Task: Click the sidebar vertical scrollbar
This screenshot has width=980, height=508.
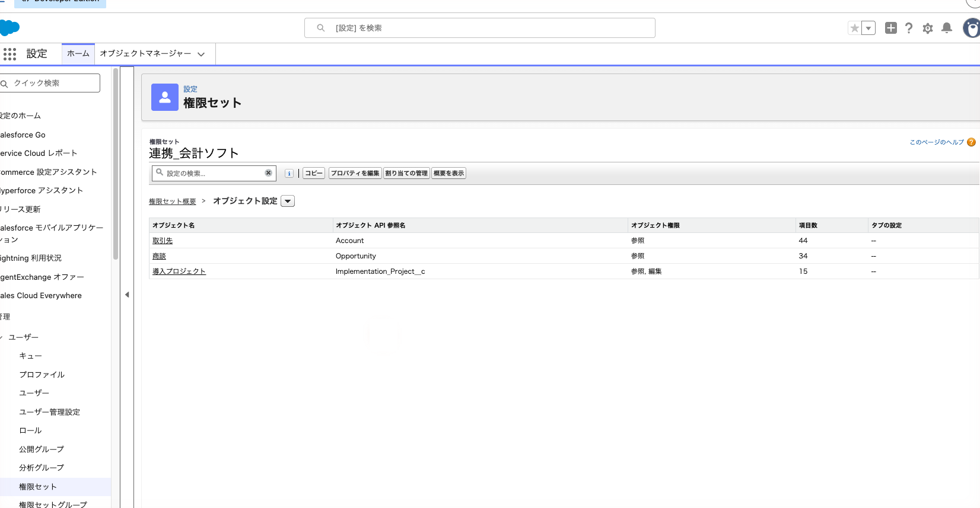Action: 115,164
